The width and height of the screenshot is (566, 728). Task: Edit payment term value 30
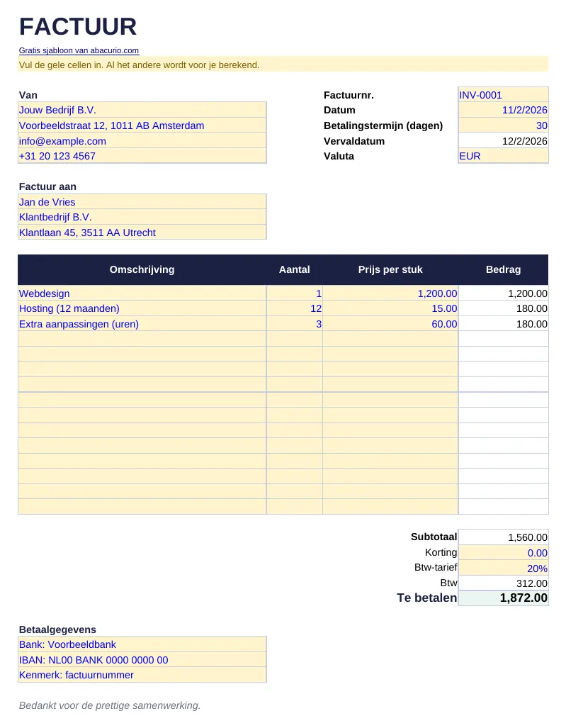(x=504, y=125)
